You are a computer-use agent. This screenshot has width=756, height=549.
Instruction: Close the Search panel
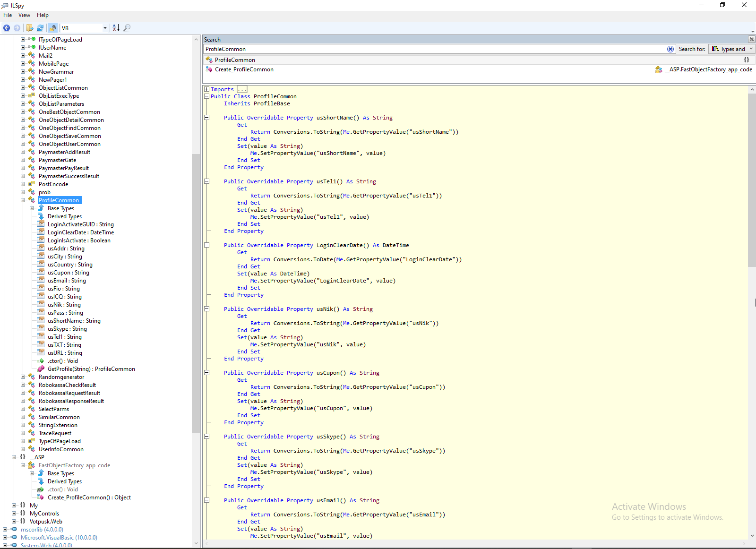point(751,39)
